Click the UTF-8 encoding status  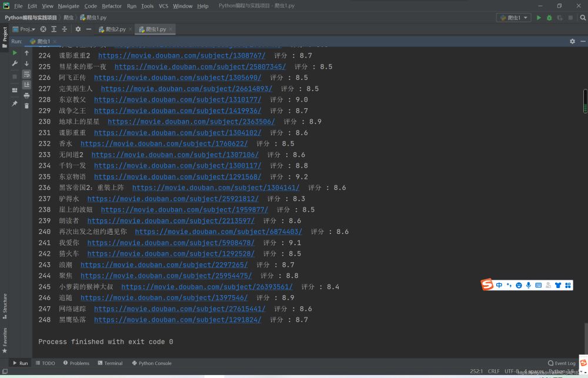(x=512, y=372)
